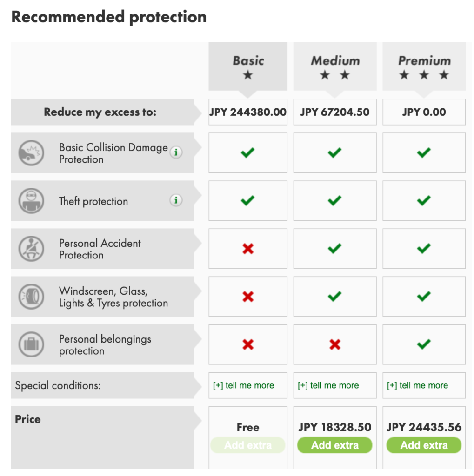Add the Medium protection extra for JPY 18328.50
474x476 pixels.
click(x=335, y=445)
